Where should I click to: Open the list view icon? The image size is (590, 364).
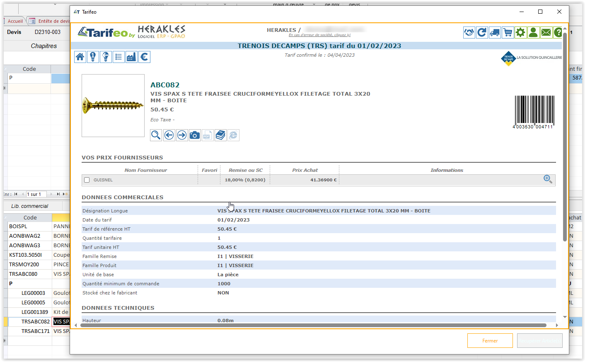pos(118,57)
